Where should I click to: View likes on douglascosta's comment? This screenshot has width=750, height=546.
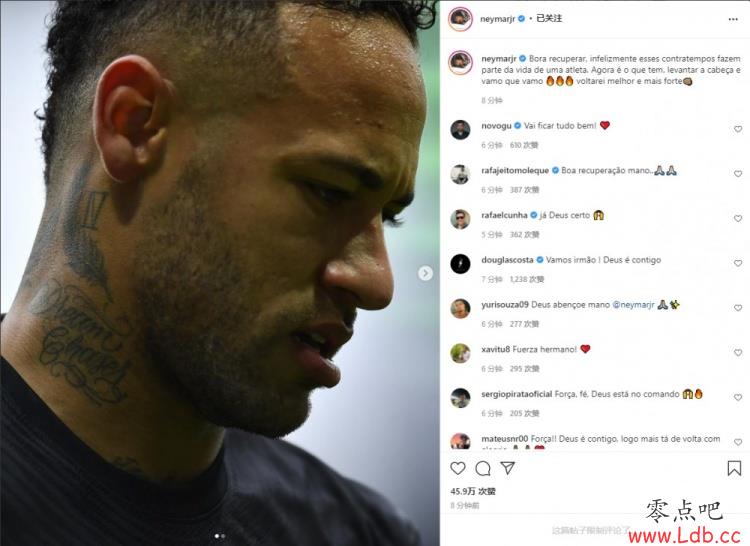tap(527, 279)
